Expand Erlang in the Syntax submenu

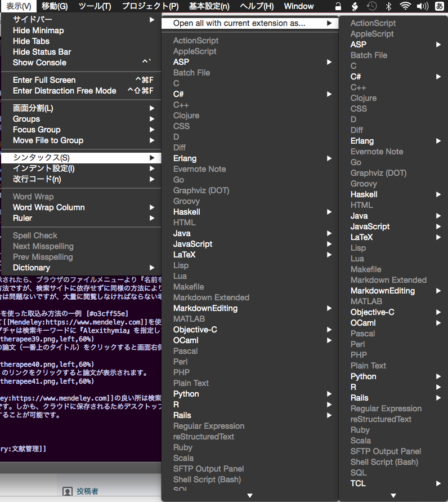pos(250,158)
